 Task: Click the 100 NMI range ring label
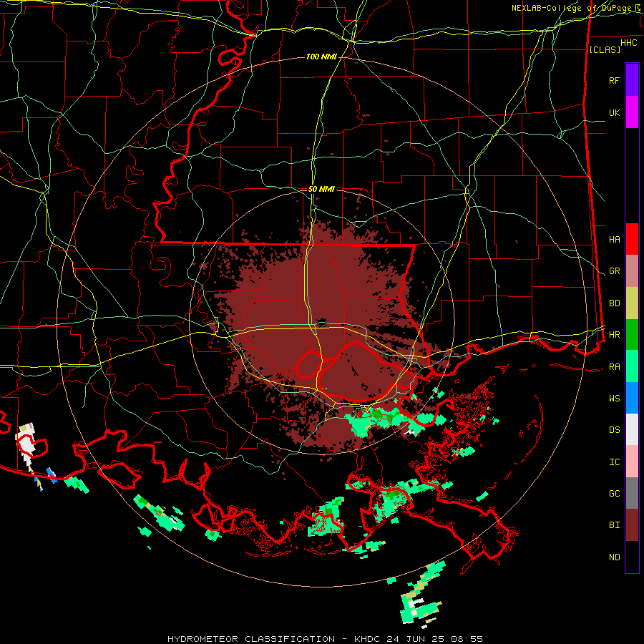(321, 57)
